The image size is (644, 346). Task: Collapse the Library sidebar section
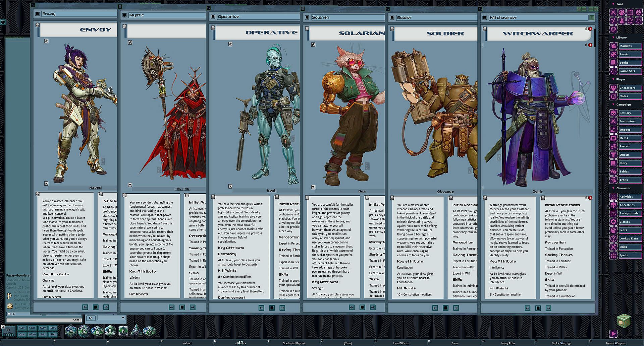613,38
